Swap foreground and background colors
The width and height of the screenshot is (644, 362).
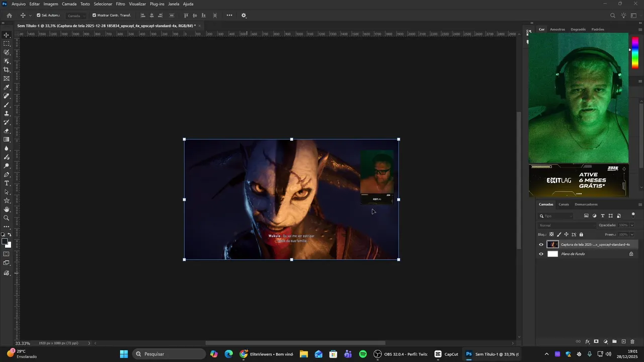pyautogui.click(x=10, y=235)
